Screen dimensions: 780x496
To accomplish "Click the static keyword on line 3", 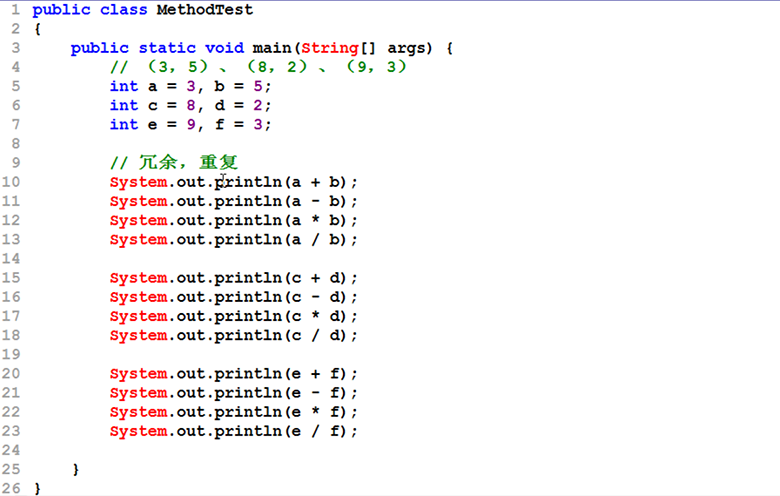I will click(167, 48).
